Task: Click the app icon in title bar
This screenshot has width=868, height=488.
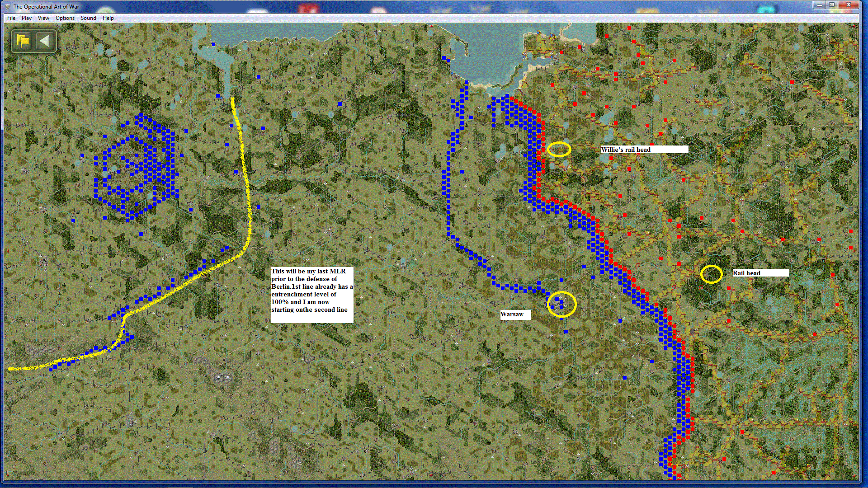Action: click(x=8, y=6)
